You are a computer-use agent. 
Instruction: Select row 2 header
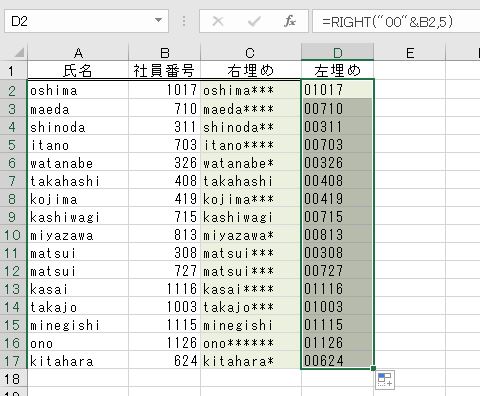click(13, 90)
